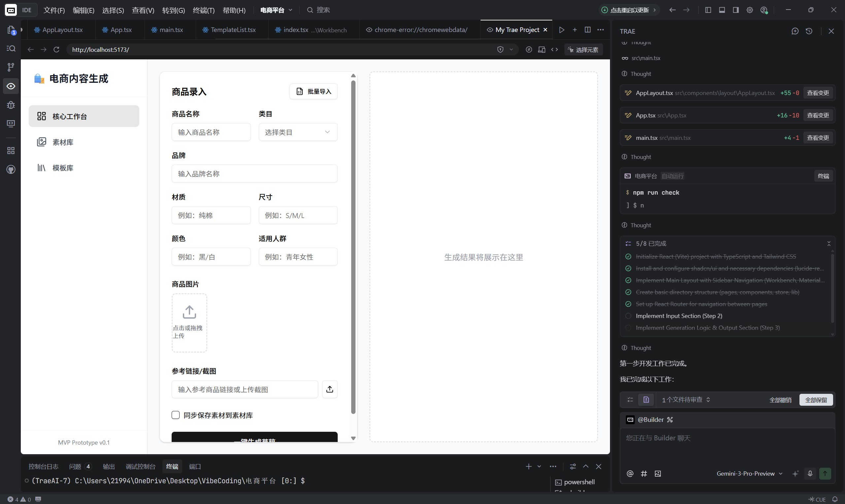Click the 全部保留 keep-all button
This screenshot has height=504, width=845.
pyautogui.click(x=817, y=400)
